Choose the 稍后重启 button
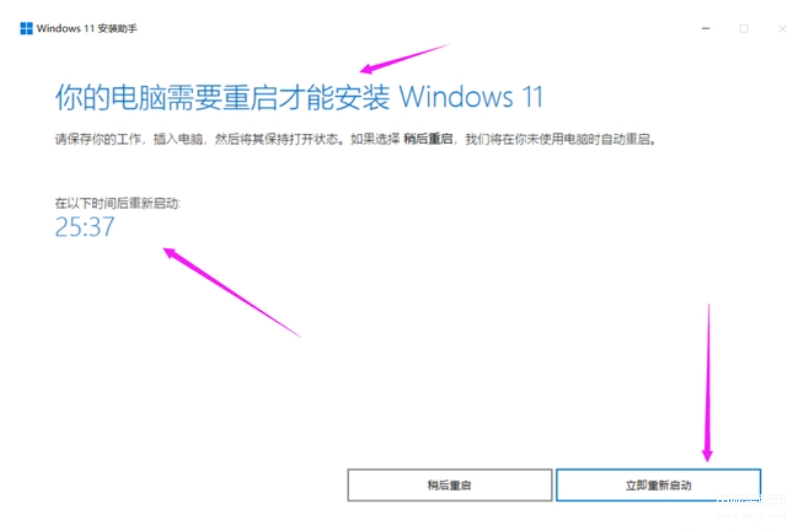 449,485
